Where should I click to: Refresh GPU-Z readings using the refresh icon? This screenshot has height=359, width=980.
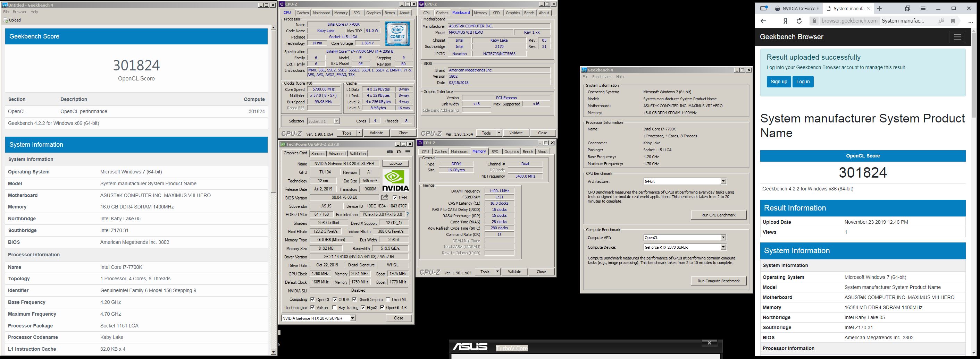click(x=399, y=152)
